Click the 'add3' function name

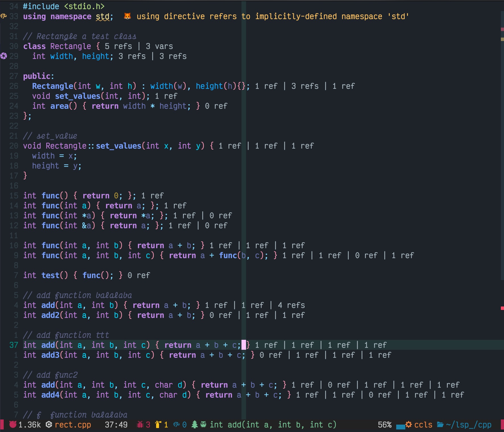coord(50,355)
